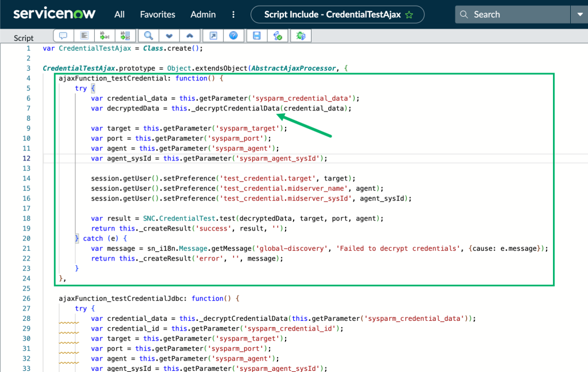Expand the search scope dropdown arrow
The image size is (588, 372).
(579, 14)
